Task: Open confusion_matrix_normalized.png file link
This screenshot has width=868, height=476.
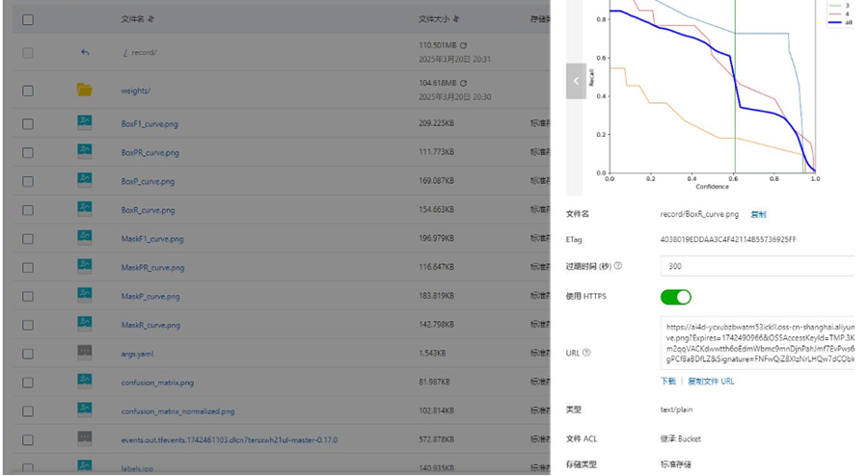Action: (x=177, y=411)
